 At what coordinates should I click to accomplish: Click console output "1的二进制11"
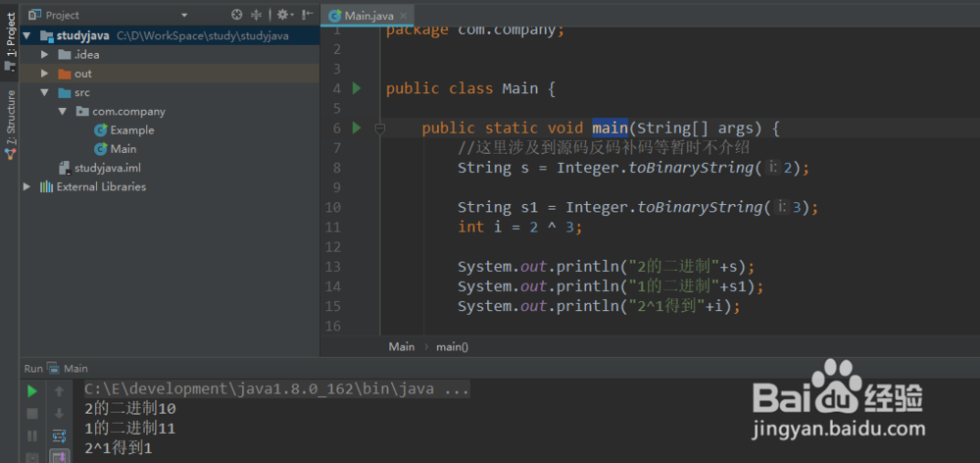pyautogui.click(x=129, y=429)
